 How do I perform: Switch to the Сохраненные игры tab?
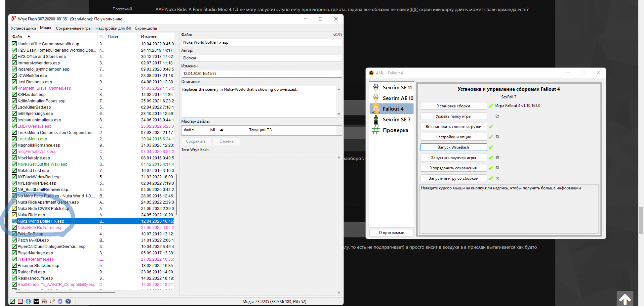[x=73, y=28]
